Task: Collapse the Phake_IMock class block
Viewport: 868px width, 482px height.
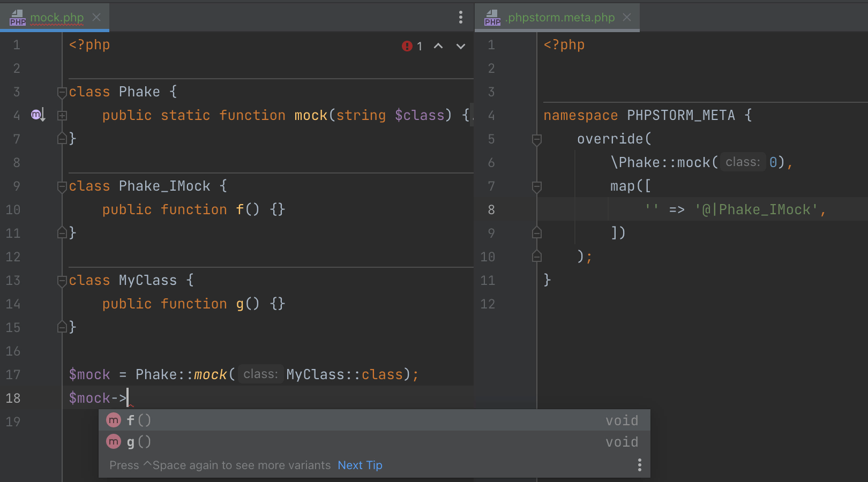Action: click(x=62, y=186)
